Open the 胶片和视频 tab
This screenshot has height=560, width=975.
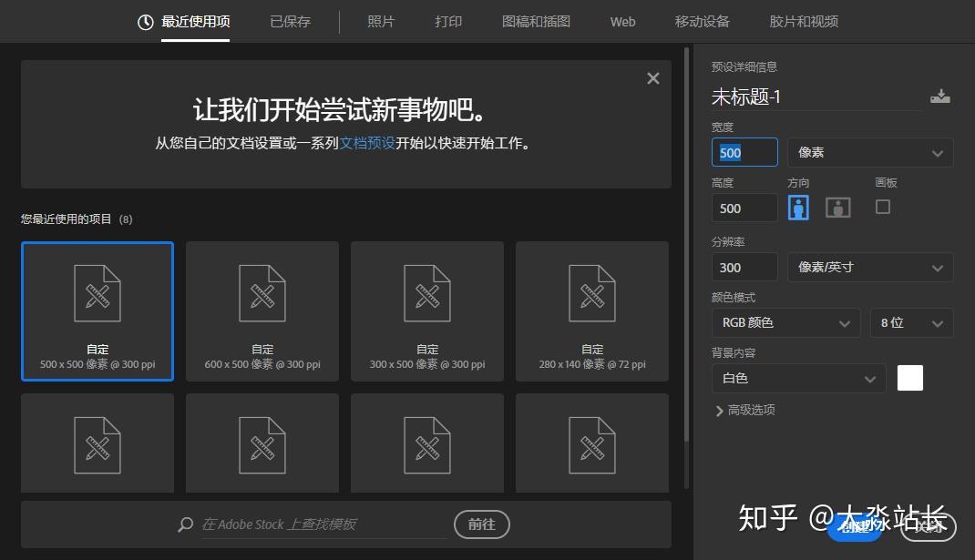click(x=804, y=22)
